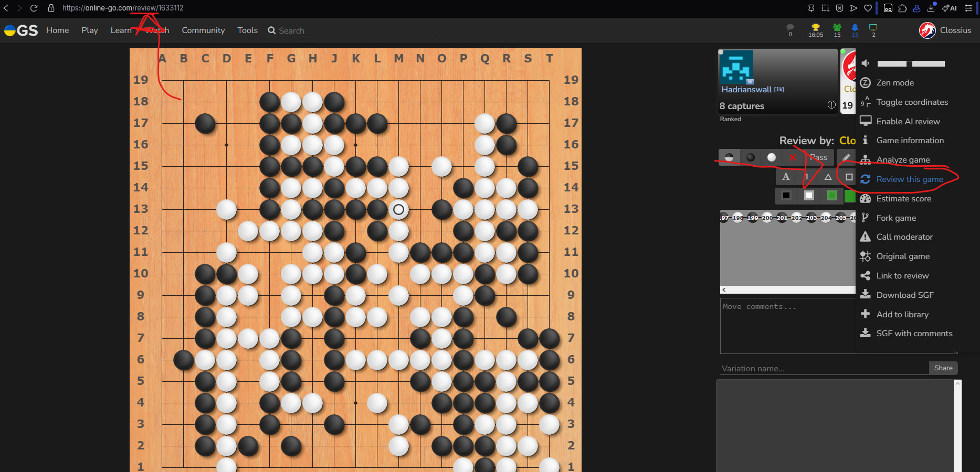Mute sound with the speaker icon

point(866,63)
